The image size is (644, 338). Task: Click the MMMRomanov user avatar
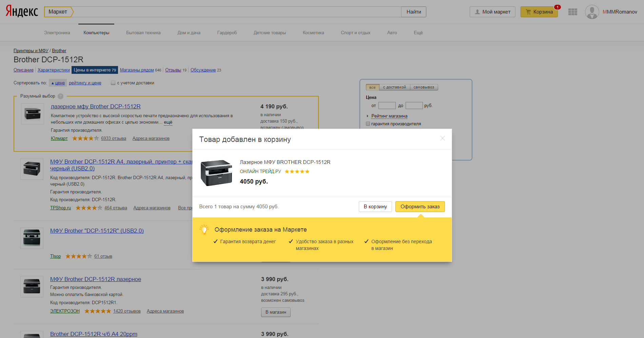592,12
